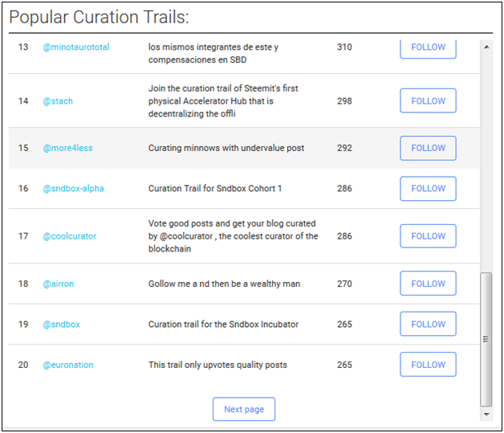
Task: Follow the @stach curation trail
Action: point(428,101)
